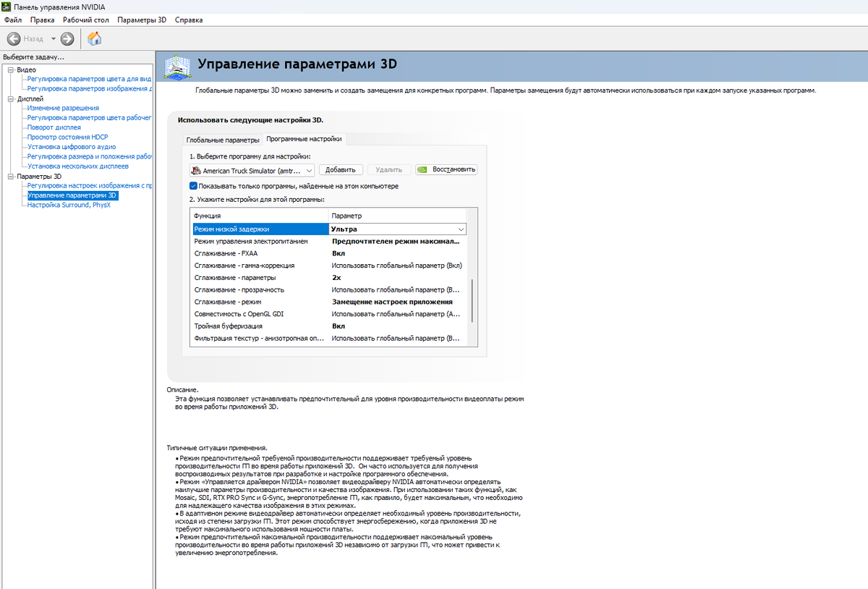Viewport: 868px width, 589px height.
Task: Click the Параметр column header
Action: pos(398,216)
